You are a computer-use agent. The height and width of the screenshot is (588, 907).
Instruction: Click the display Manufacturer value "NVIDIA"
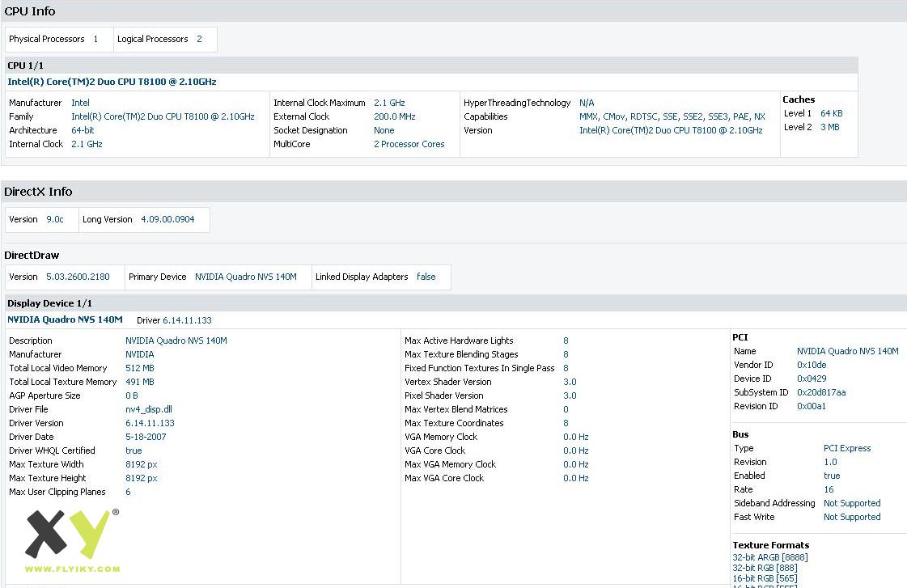coord(140,354)
